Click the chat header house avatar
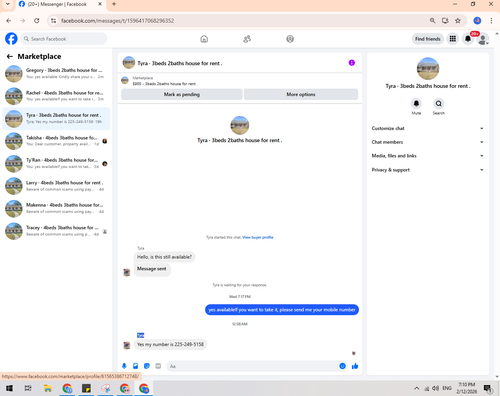This screenshot has width=500, height=396. point(129,63)
